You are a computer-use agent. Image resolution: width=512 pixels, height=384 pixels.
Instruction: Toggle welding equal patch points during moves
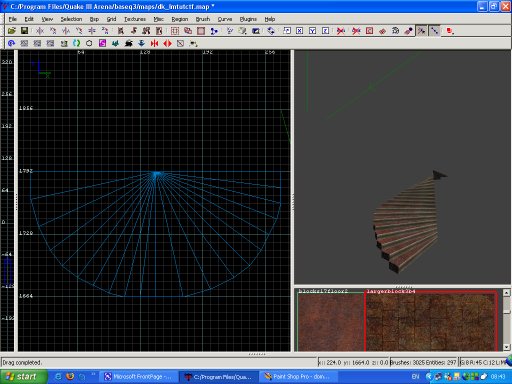pyautogui.click(x=422, y=31)
